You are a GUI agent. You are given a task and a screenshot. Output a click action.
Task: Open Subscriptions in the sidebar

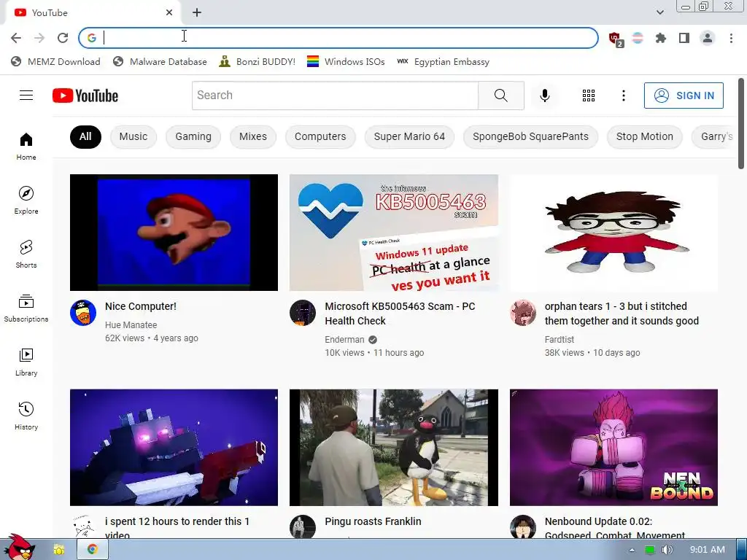point(26,308)
